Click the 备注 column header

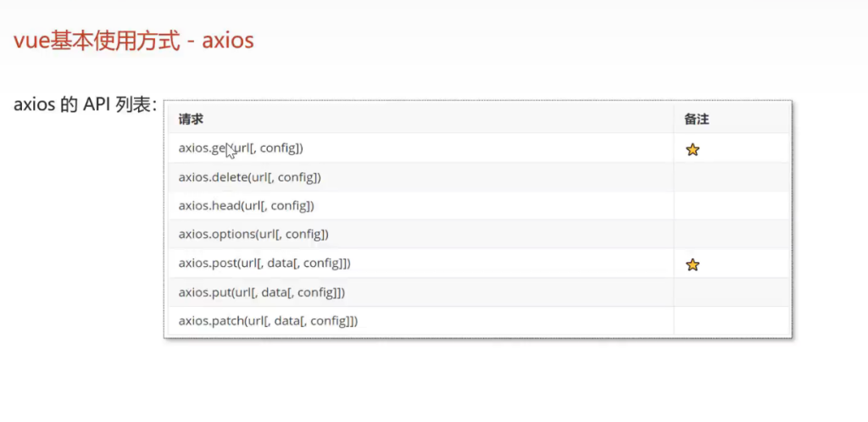pyautogui.click(x=696, y=119)
